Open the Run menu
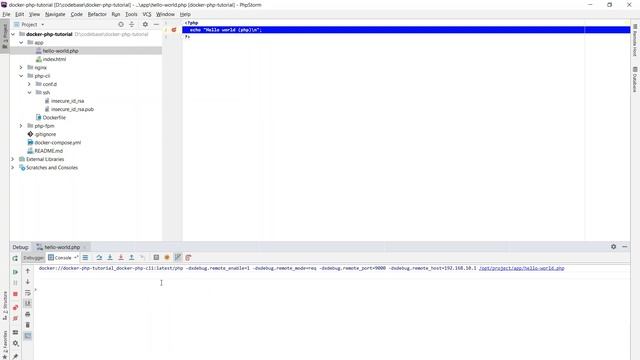Image resolution: width=640 pixels, height=360 pixels. click(x=116, y=14)
